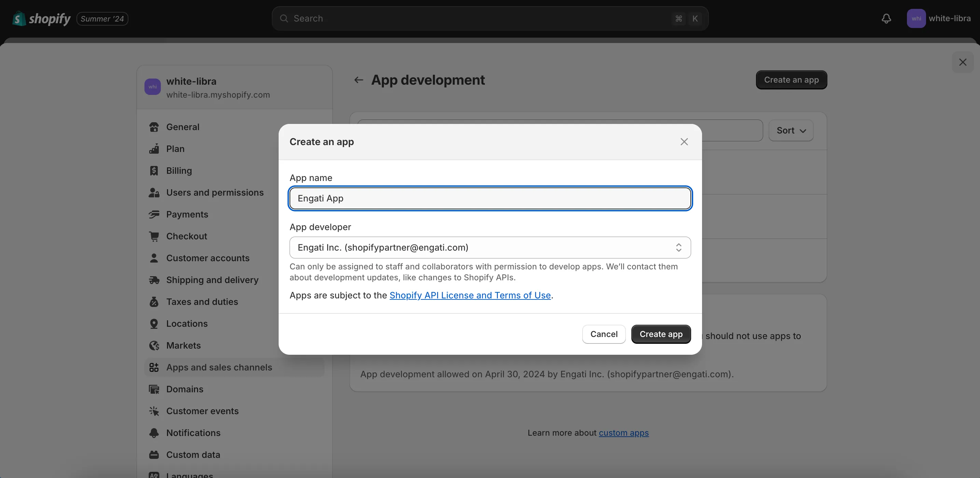Open Users and permissions settings

(234, 193)
